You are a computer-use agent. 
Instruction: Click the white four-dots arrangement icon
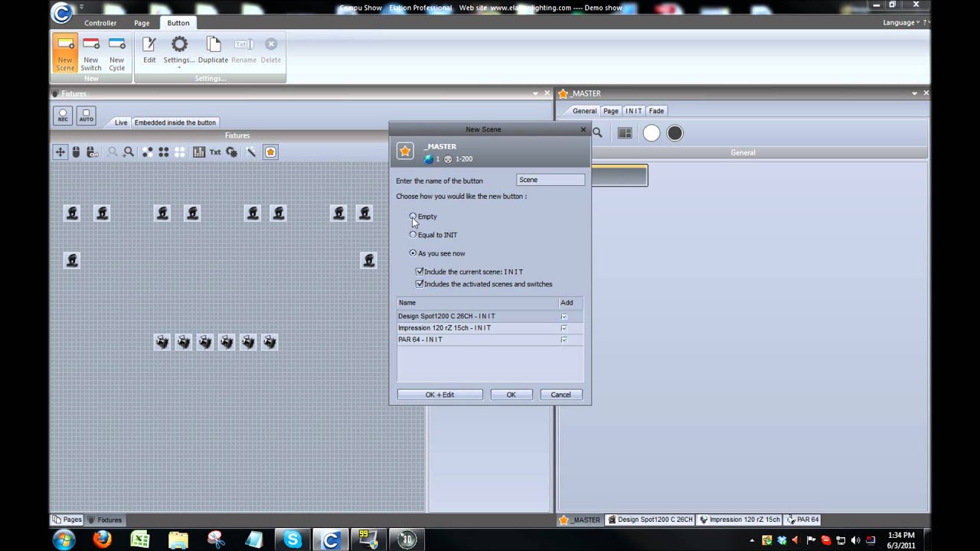(x=180, y=152)
